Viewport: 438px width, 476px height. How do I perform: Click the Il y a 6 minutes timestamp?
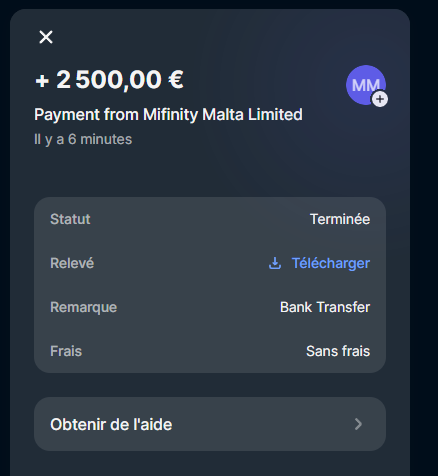coord(83,139)
